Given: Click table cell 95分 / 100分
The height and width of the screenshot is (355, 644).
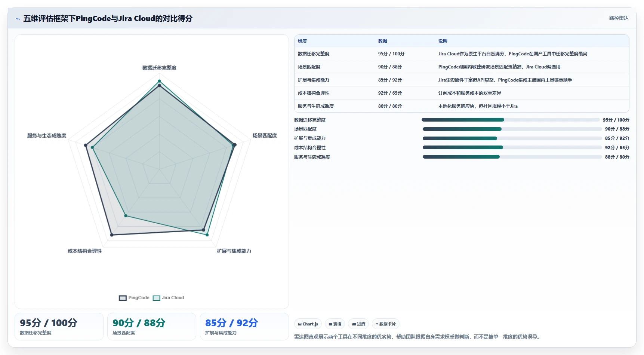Looking at the screenshot, I should coord(391,54).
